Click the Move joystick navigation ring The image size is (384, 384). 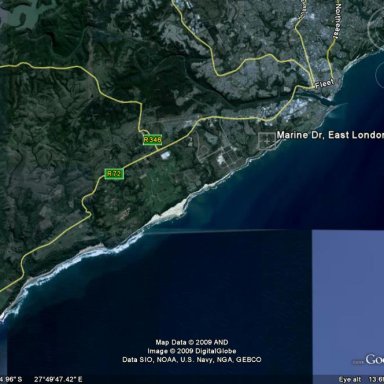[x=380, y=74]
